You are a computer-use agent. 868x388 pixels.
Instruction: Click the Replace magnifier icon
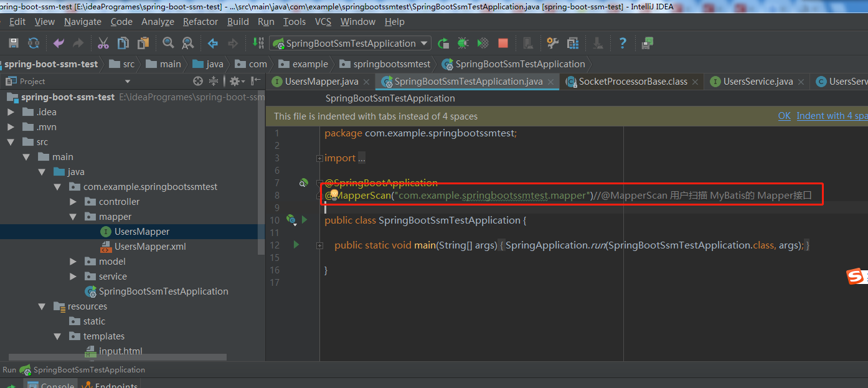[x=187, y=43]
